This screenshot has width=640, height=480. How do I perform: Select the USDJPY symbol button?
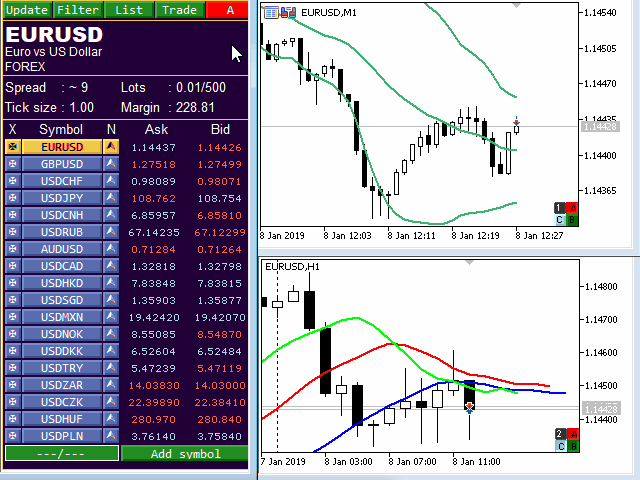click(x=62, y=198)
